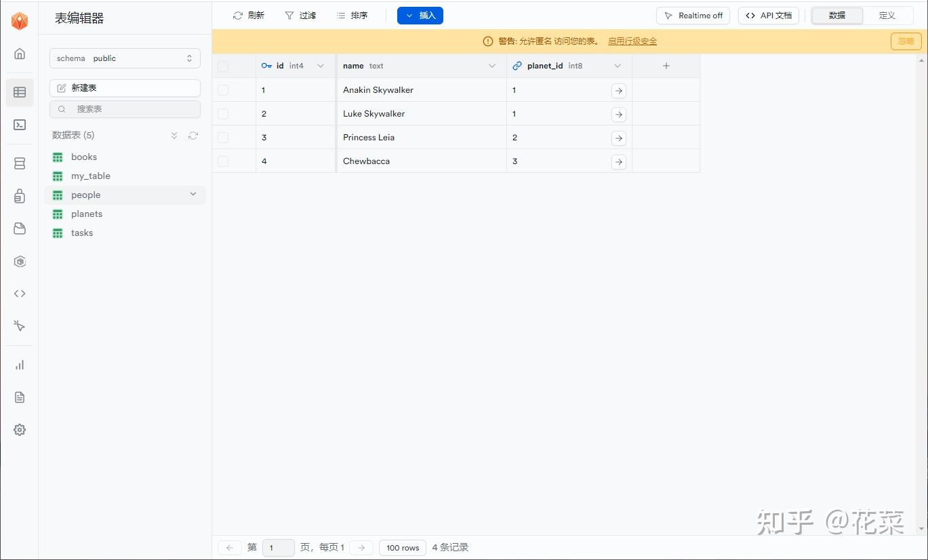
Task: Open the planet_id column header menu
Action: point(618,66)
